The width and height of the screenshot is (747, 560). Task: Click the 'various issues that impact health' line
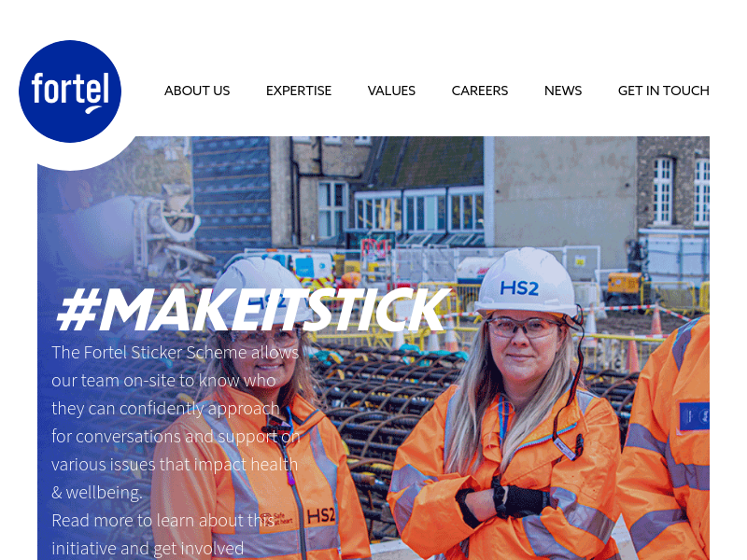coord(175,464)
